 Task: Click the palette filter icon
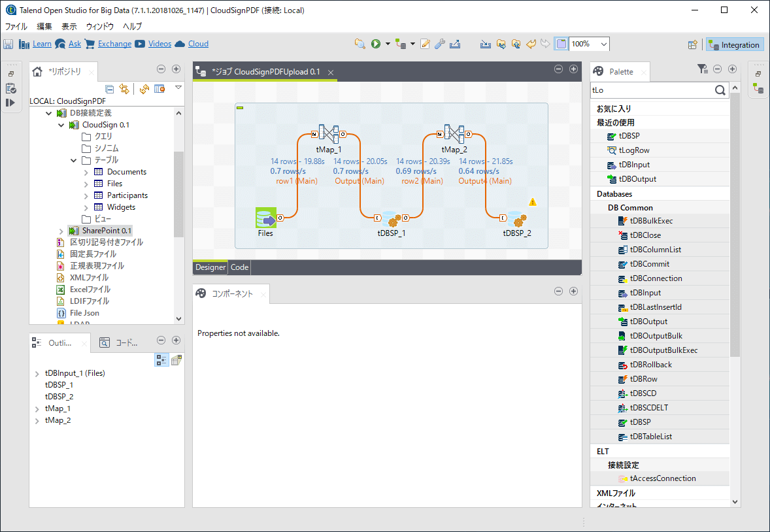pos(701,69)
